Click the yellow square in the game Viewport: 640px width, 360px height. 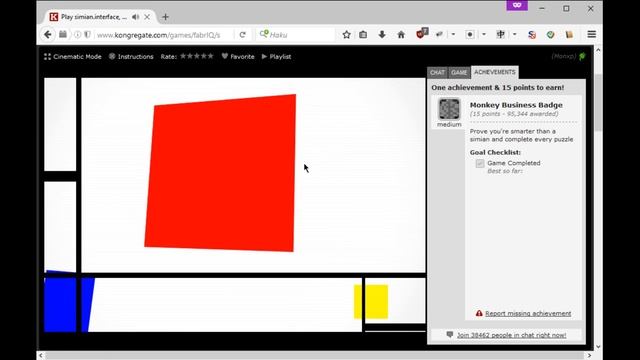[x=371, y=302]
